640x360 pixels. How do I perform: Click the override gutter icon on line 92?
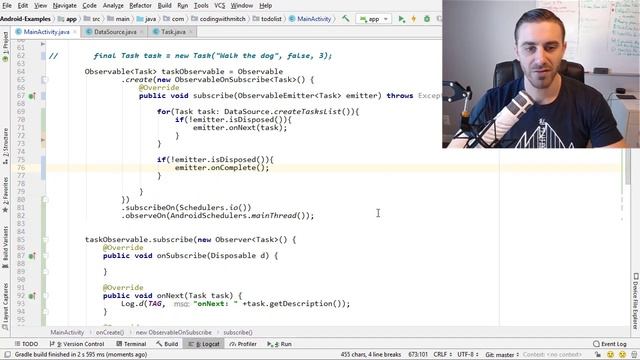(x=31, y=296)
